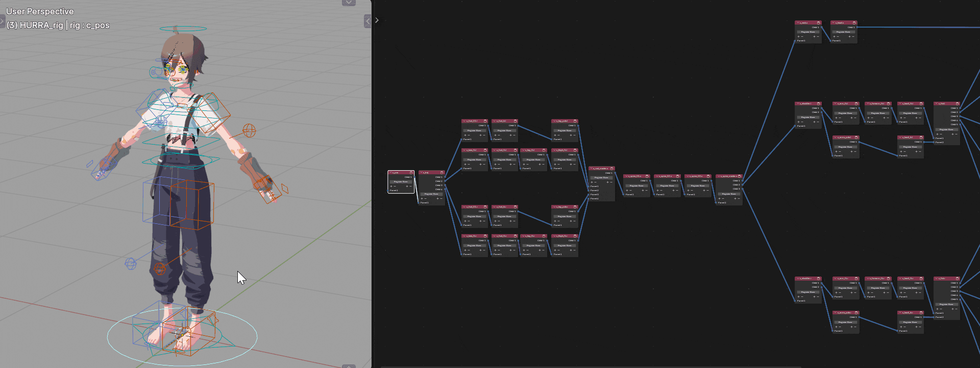Click header icon on c_neck.x node
The image size is (980, 368).
coord(819,23)
